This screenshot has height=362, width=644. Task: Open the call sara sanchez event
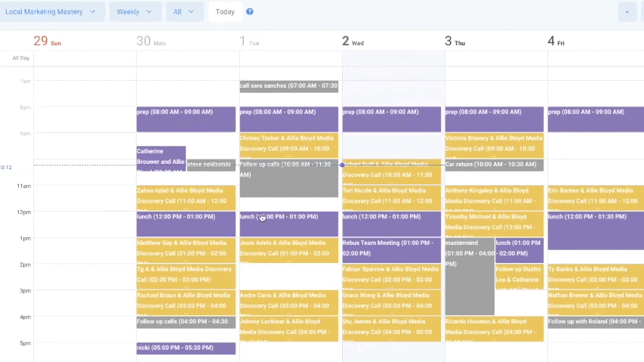tap(288, 86)
